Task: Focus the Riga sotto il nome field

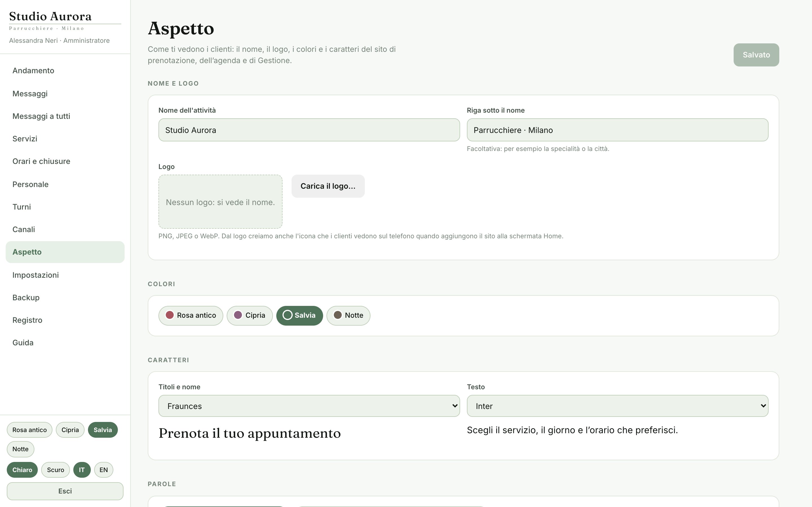Action: click(617, 130)
